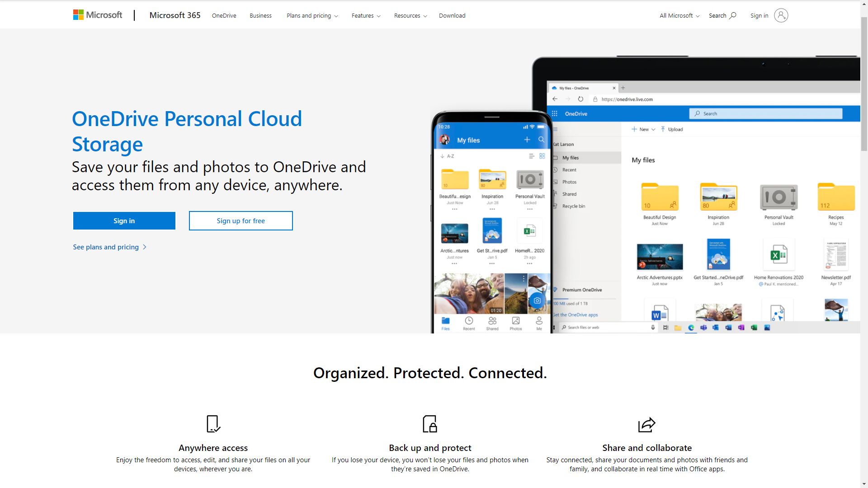
Task: Click the Anywhere access device icon
Action: click(x=213, y=424)
